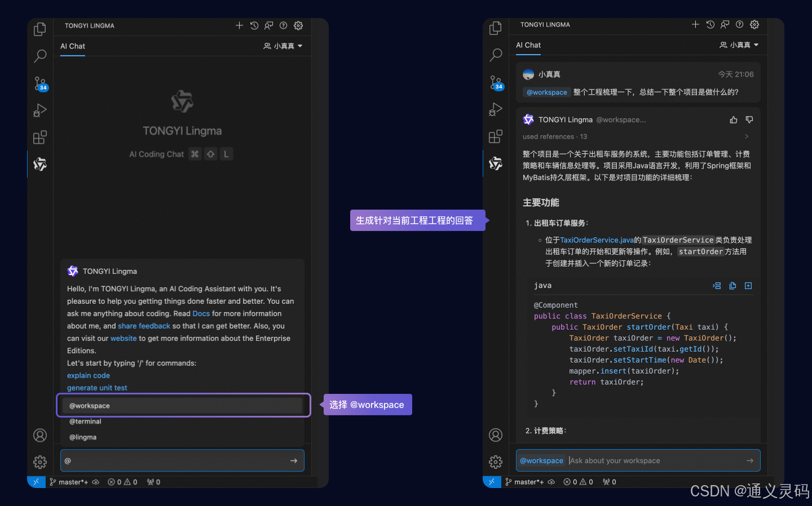Click @workspace tag in the answer window input
The image size is (812, 506).
pyautogui.click(x=541, y=460)
